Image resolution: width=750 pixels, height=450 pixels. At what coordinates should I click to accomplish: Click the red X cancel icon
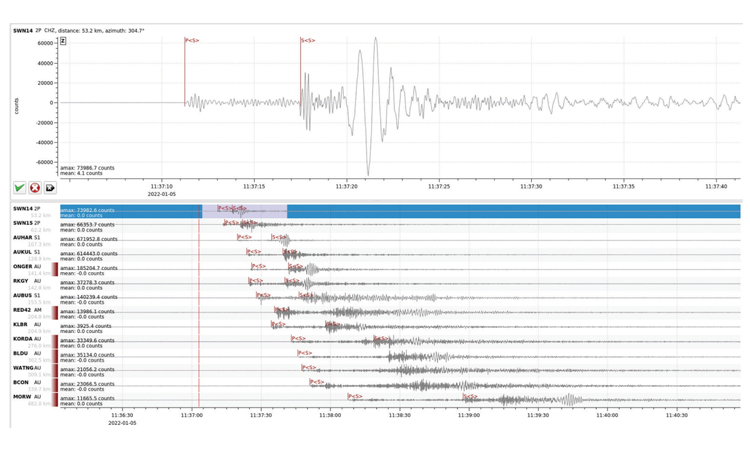[x=35, y=188]
